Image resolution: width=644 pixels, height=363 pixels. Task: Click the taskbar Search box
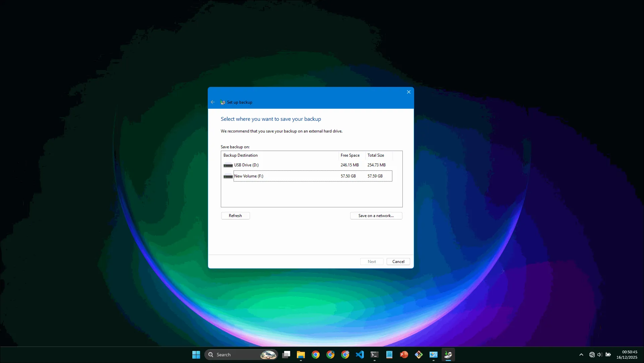[235, 354]
